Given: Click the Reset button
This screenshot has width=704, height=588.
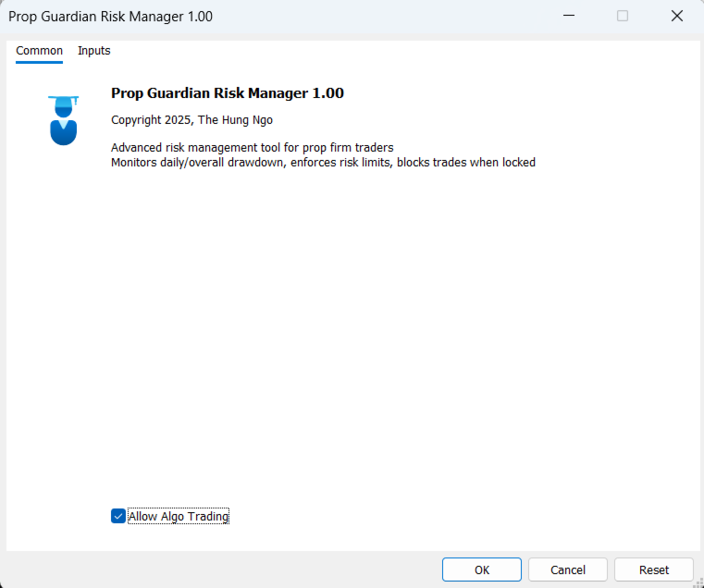Looking at the screenshot, I should click(654, 570).
